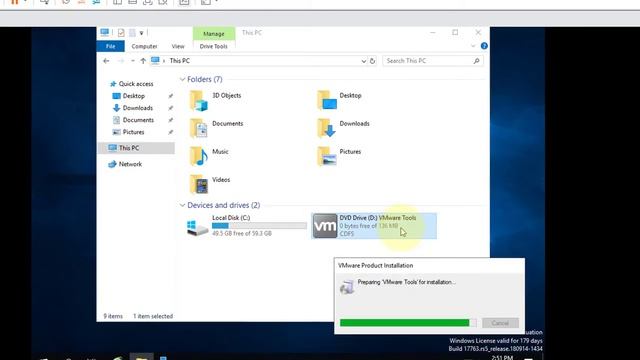Image resolution: width=640 pixels, height=360 pixels.
Task: Click Cancel in VMware Product Installation dialog
Action: click(500, 323)
